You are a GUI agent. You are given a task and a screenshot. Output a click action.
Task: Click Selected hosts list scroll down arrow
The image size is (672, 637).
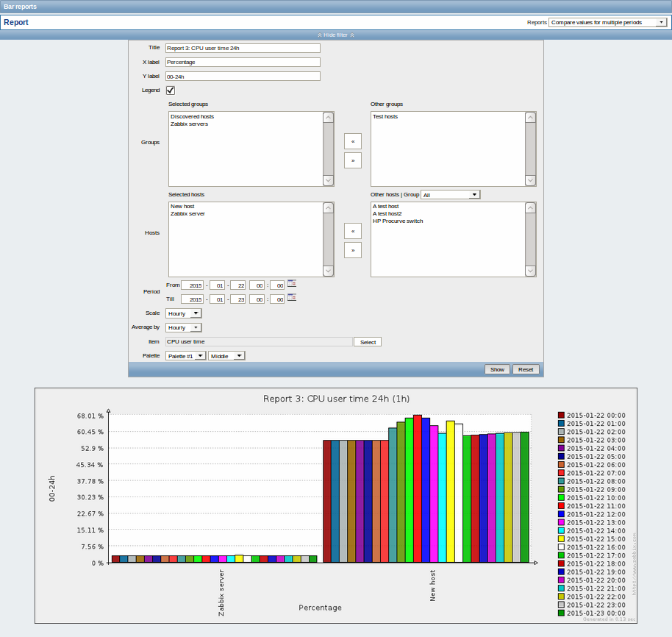[x=329, y=271]
